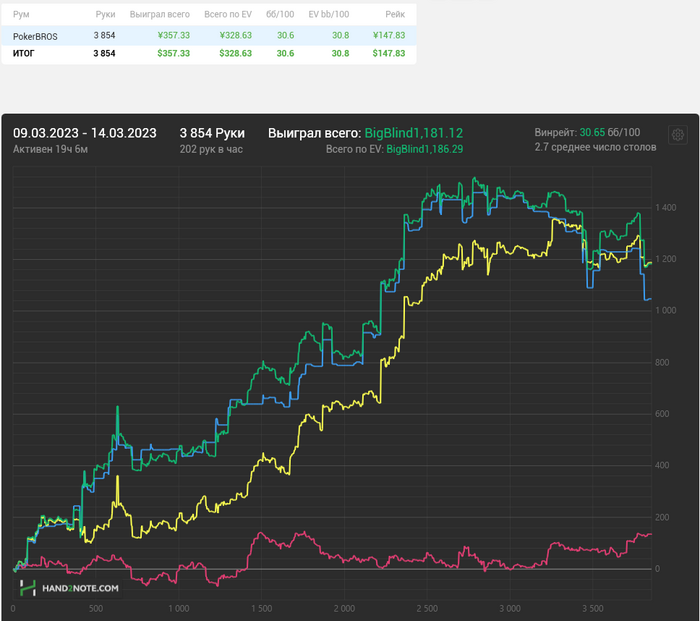This screenshot has width=700, height=621.
Task: Click PokerBROS EV value ¥328.63
Action: 236,35
